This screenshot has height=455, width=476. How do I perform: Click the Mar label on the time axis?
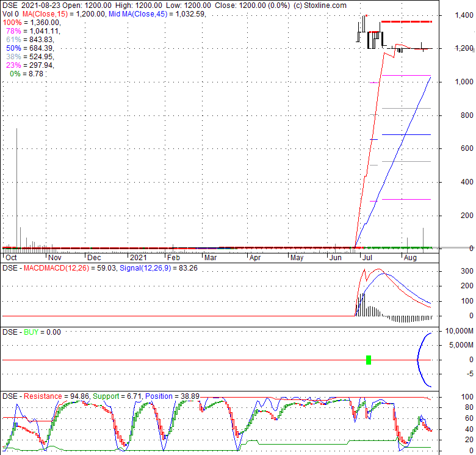(x=211, y=258)
